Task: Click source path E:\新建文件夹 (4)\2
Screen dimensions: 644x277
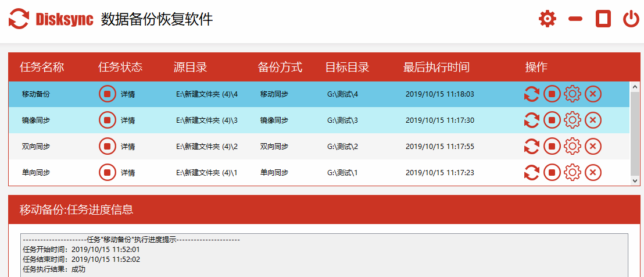Action: tap(207, 146)
